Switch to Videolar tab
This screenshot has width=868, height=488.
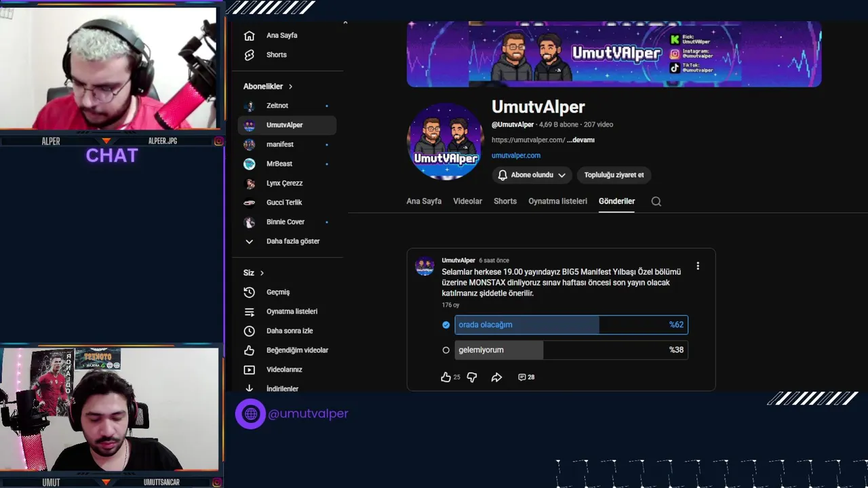468,201
